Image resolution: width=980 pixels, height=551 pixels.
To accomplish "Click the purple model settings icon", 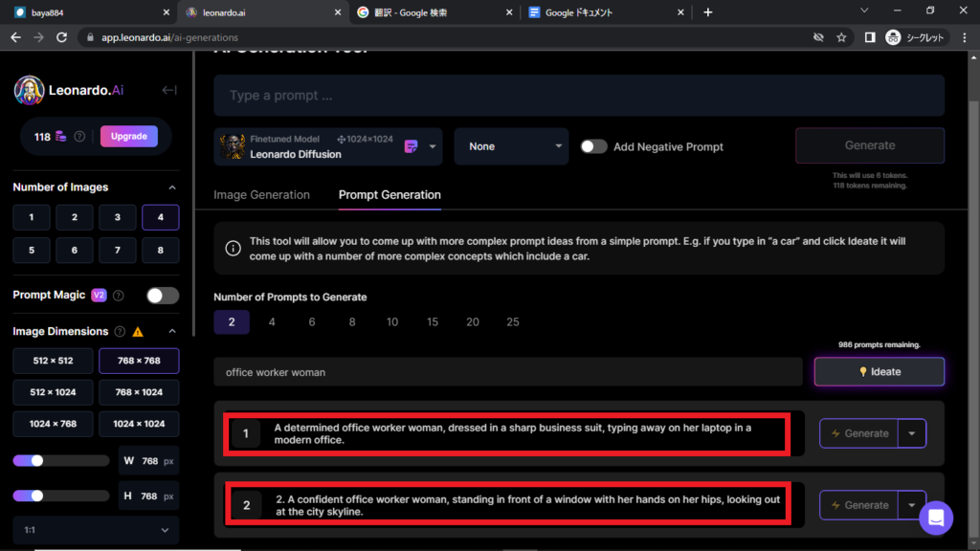I will pos(412,146).
